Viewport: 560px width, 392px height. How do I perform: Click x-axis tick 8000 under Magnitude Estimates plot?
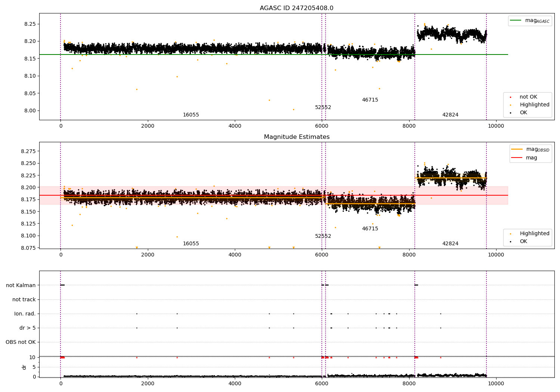(x=409, y=255)
